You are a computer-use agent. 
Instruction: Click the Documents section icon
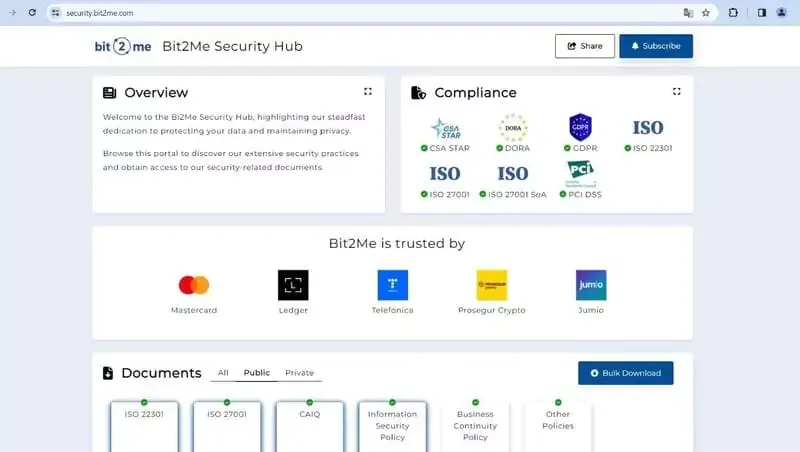pos(108,373)
